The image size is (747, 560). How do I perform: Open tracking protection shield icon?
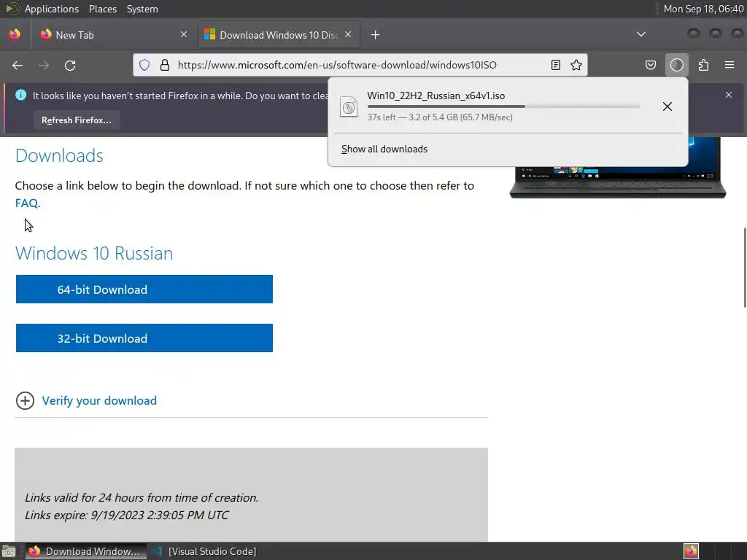tap(144, 65)
